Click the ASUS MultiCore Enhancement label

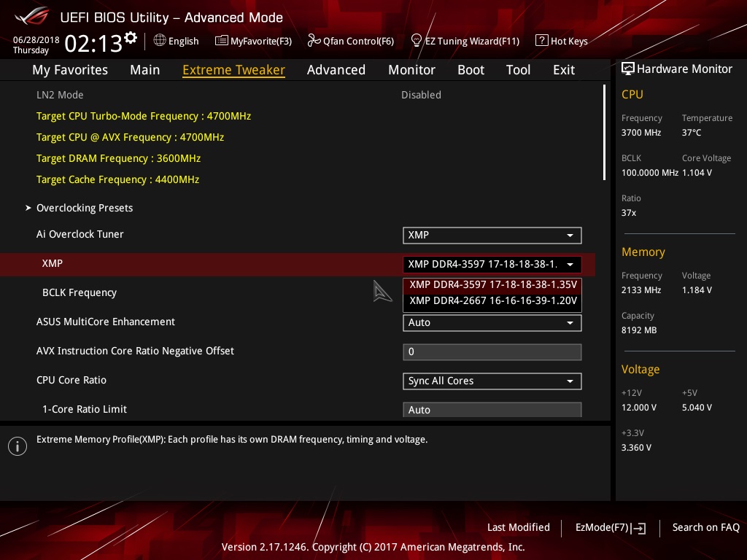tap(106, 322)
